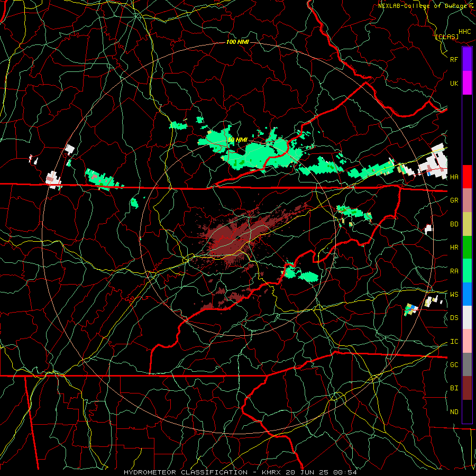
Task: Click the 100 NMI range ring label
Action: (237, 42)
